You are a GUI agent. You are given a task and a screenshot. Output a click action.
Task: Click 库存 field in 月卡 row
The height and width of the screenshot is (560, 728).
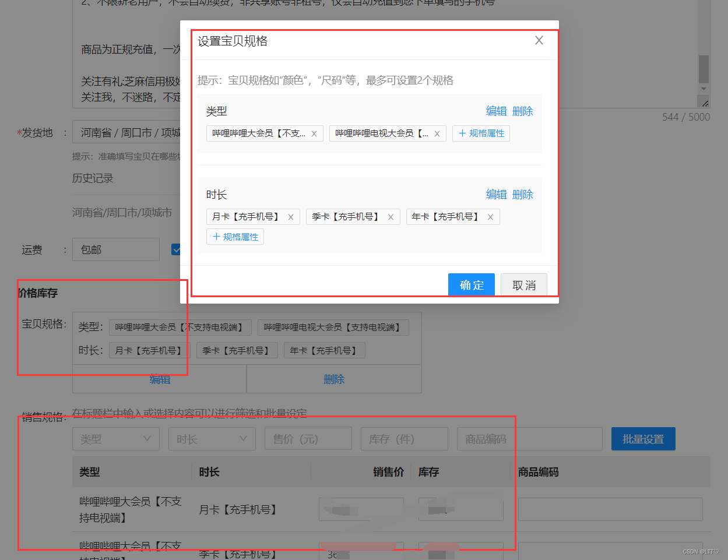(x=461, y=509)
